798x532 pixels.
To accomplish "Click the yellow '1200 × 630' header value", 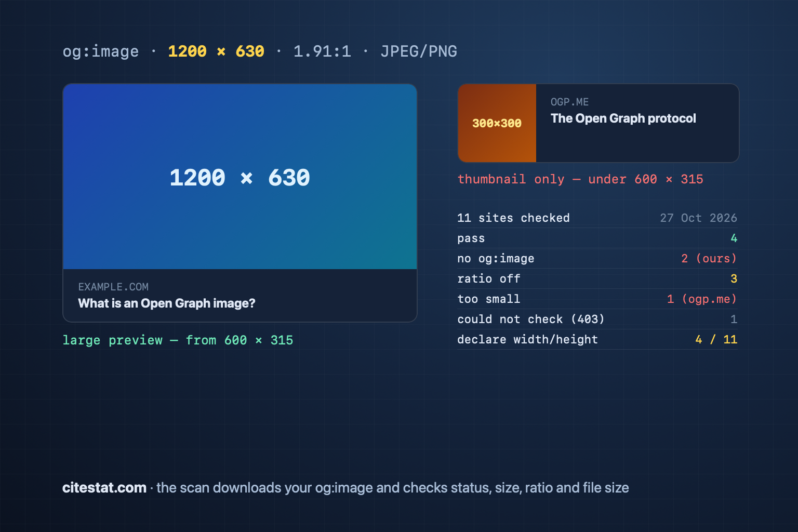I will (x=216, y=51).
